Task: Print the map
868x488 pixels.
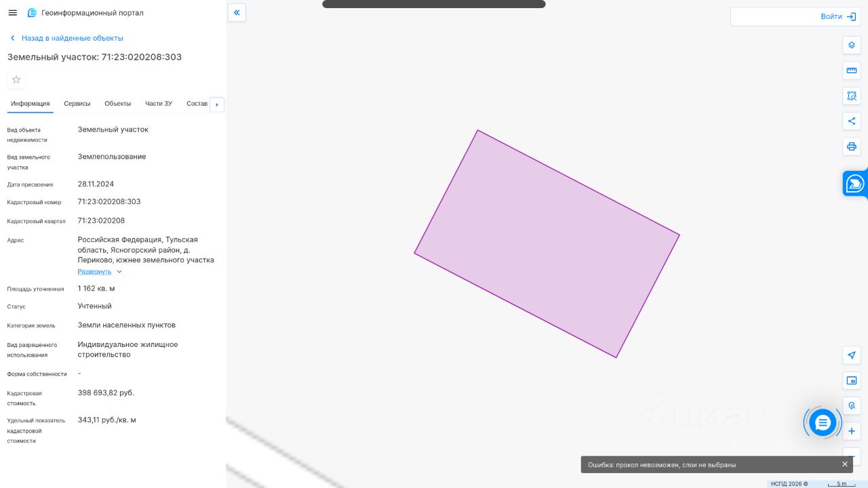Action: tap(852, 146)
